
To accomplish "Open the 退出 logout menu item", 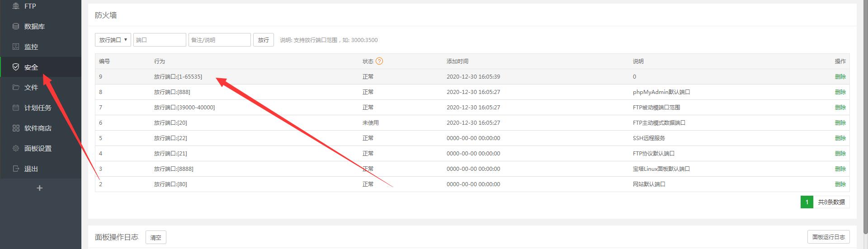I will point(31,169).
